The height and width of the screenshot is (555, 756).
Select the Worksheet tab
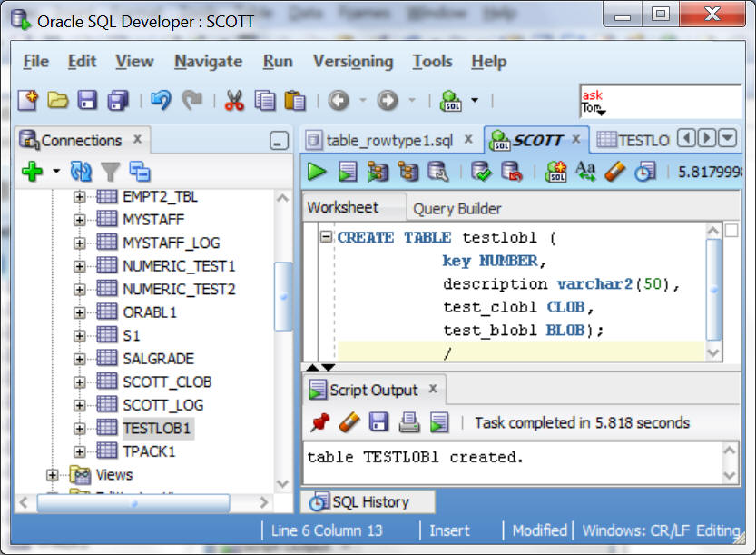(343, 207)
